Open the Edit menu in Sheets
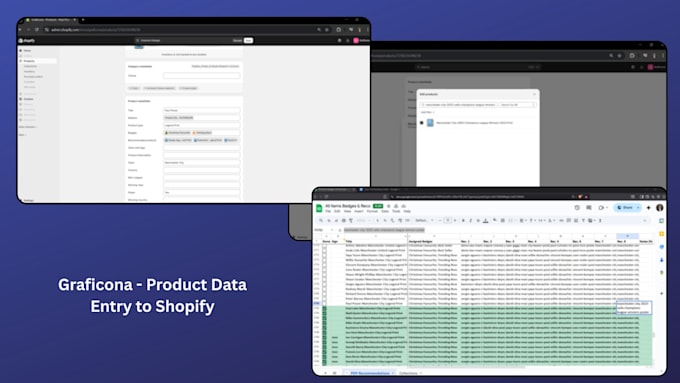This screenshot has height=383, width=680. [337, 211]
